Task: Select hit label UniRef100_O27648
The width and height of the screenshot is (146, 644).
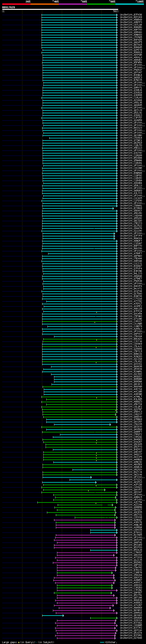Action: click(x=131, y=638)
